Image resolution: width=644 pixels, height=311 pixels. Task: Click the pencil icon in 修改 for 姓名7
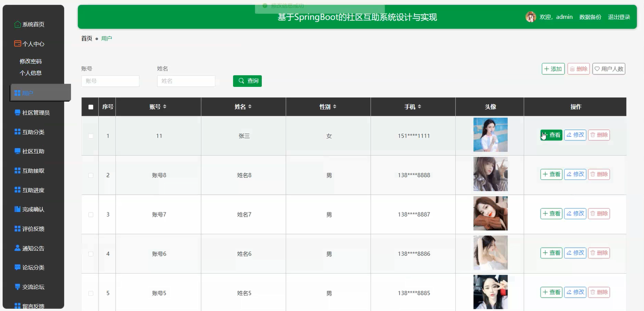[x=569, y=213]
